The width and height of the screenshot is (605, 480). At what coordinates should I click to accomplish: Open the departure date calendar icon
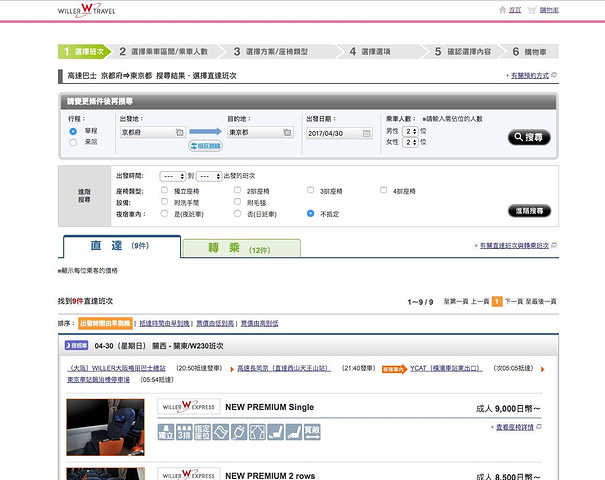[365, 131]
